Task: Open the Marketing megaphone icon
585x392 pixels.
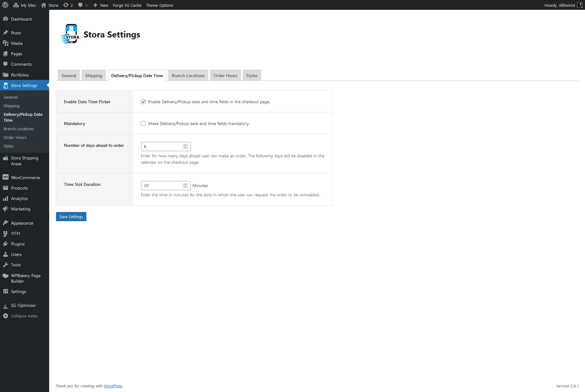Action: coord(6,209)
